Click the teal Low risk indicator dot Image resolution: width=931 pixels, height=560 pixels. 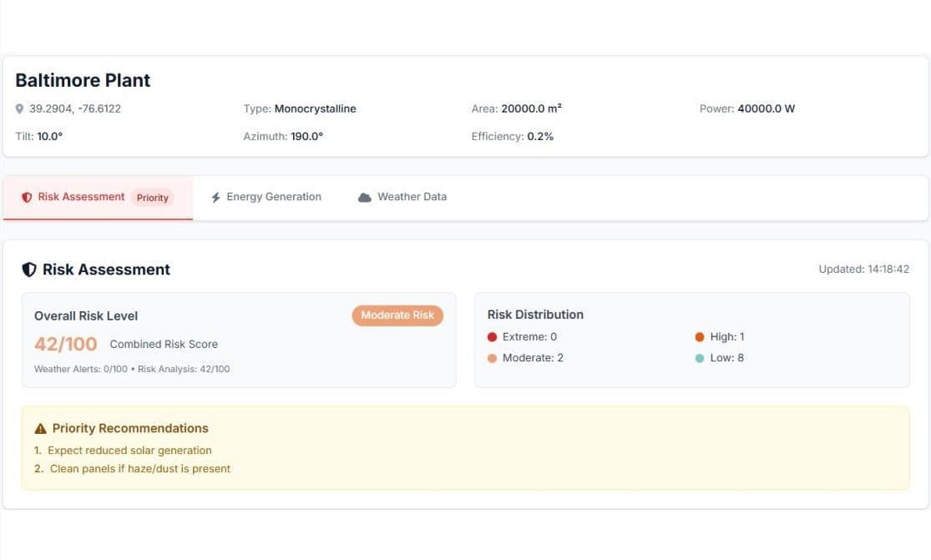[x=701, y=357]
